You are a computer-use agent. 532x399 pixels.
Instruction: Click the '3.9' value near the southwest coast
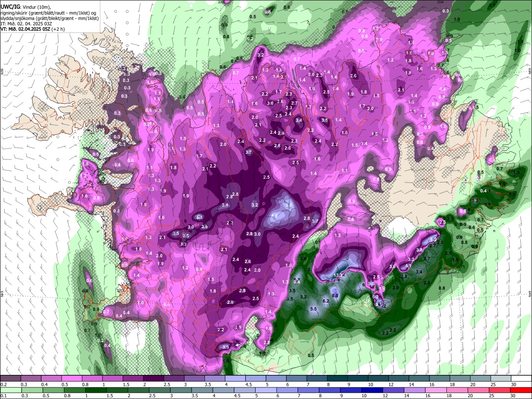pos(226,347)
